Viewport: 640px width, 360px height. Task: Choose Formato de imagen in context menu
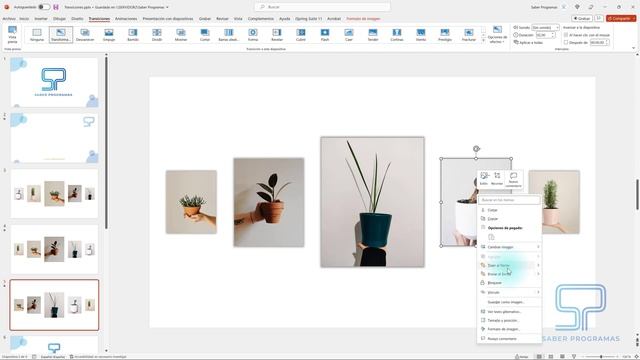pos(510,329)
